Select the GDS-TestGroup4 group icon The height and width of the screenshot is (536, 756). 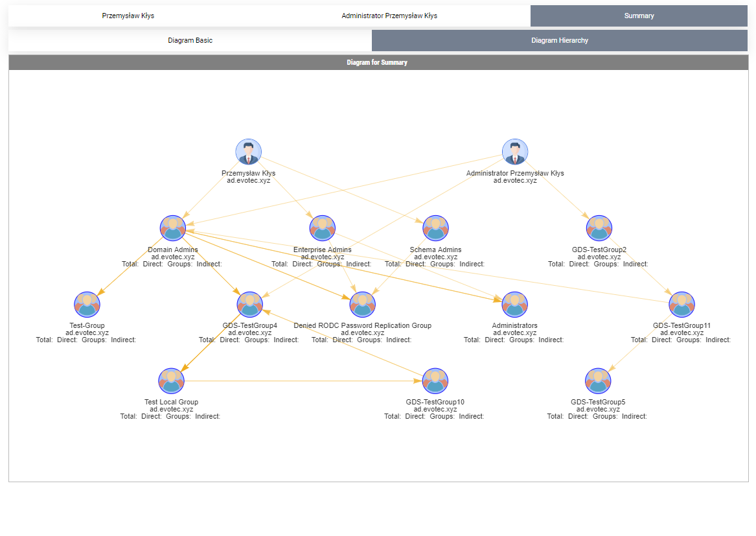[x=250, y=304]
